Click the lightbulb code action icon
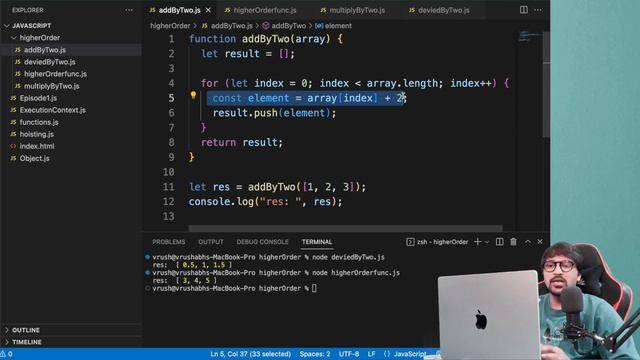Image resolution: width=640 pixels, height=360 pixels. tap(193, 96)
